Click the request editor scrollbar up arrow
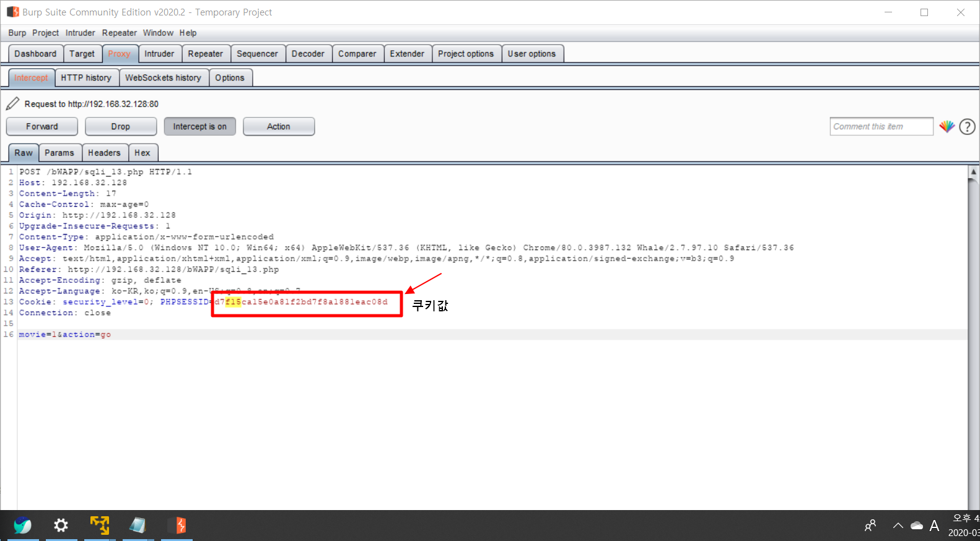Image resolution: width=980 pixels, height=541 pixels. 973,171
